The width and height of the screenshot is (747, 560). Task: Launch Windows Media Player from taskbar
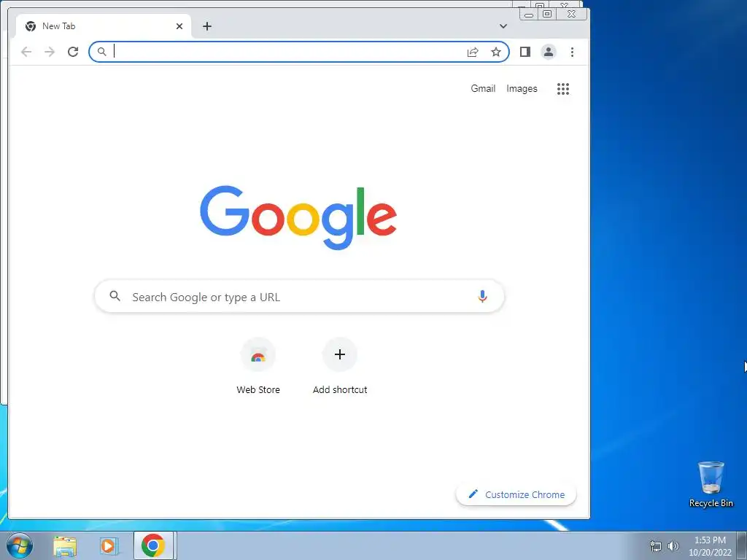point(109,545)
